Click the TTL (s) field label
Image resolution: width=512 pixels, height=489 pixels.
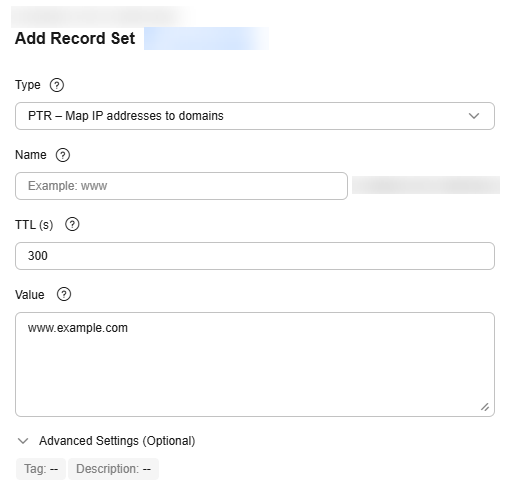34,225
